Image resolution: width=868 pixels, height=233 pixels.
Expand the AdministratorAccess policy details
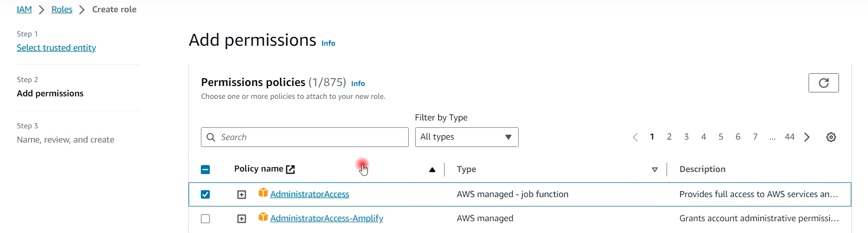point(242,195)
